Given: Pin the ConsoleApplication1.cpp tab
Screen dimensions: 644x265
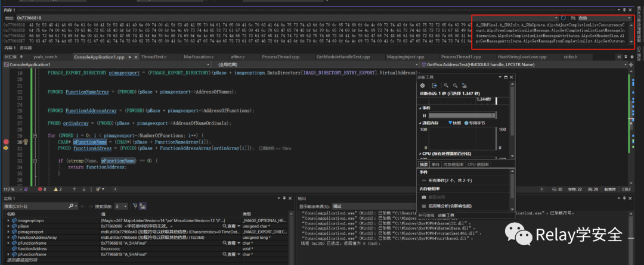Looking at the screenshot, I should pyautogui.click(x=129, y=57).
